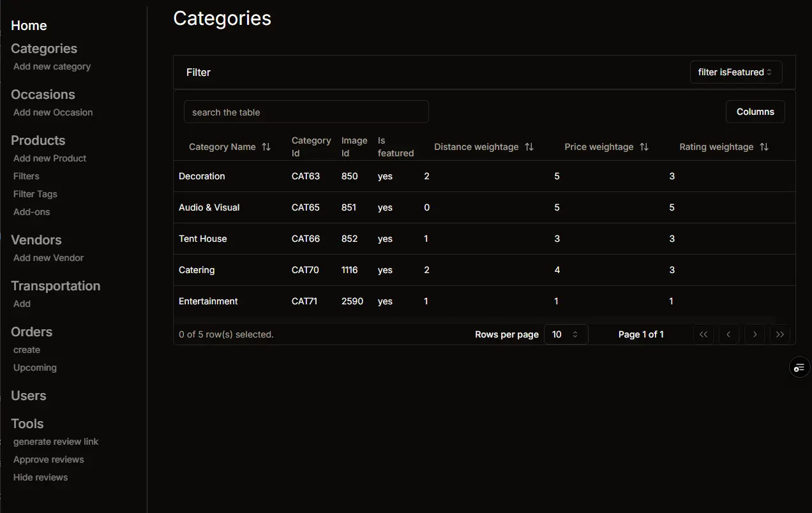Click category id CAT63
This screenshot has width=812, height=513.
[x=306, y=176]
